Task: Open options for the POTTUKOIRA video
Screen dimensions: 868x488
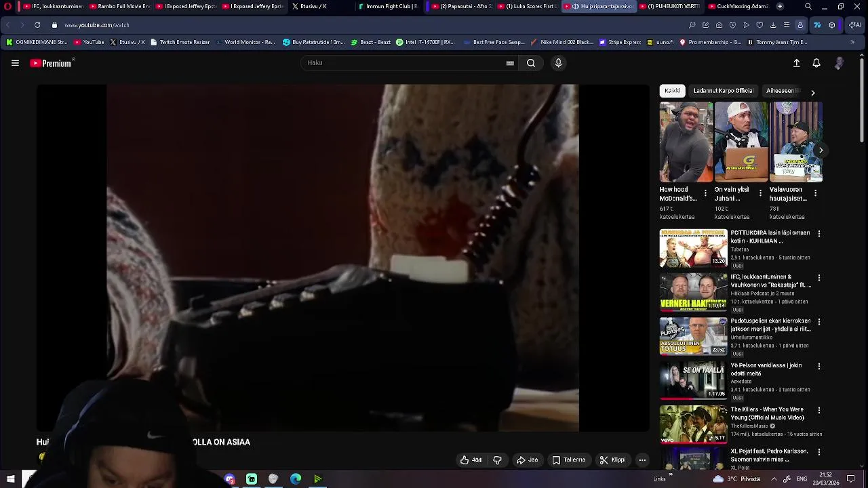Action: 818,234
